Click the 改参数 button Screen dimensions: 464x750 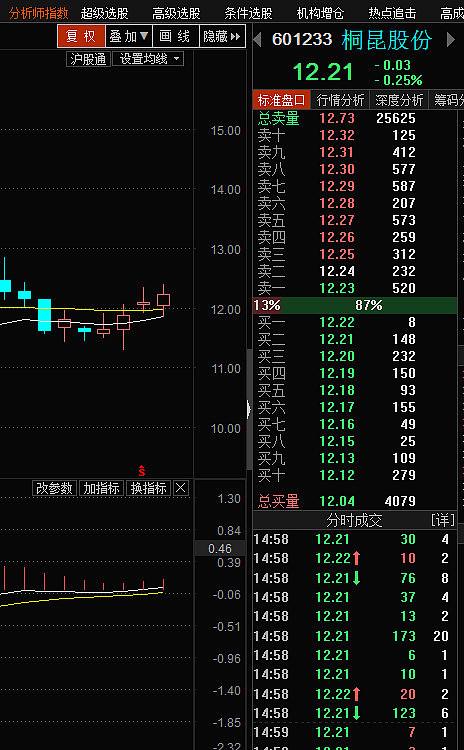[55, 488]
